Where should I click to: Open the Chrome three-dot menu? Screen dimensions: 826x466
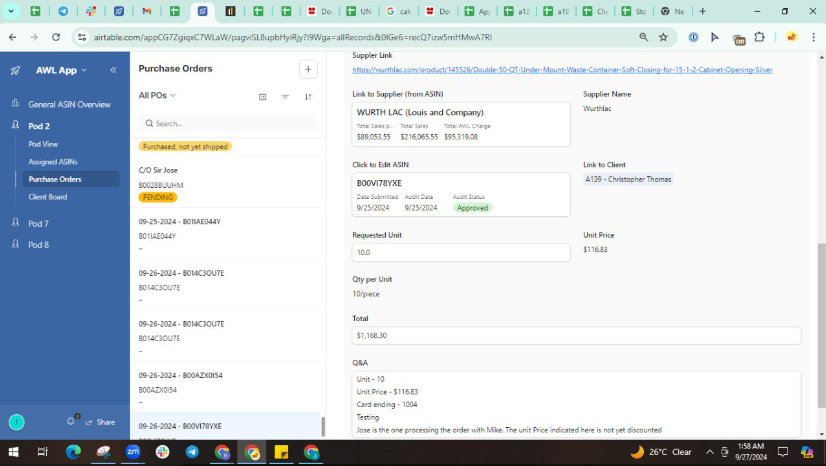(x=813, y=37)
